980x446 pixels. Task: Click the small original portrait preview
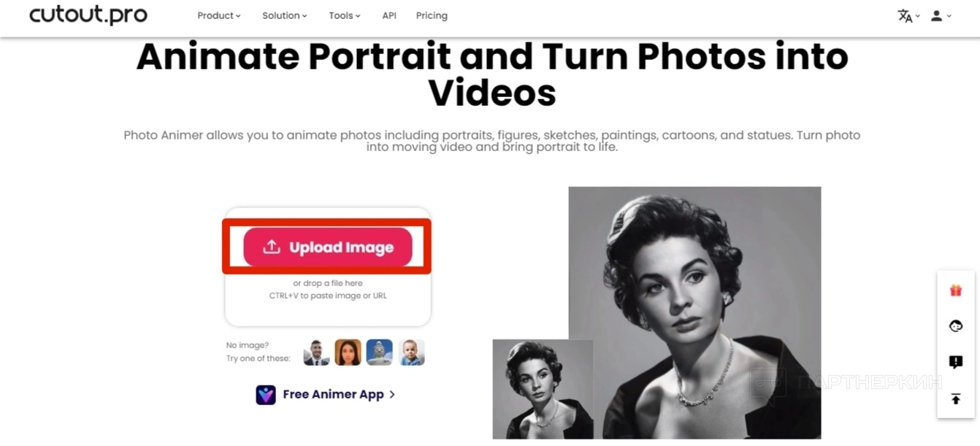[543, 389]
